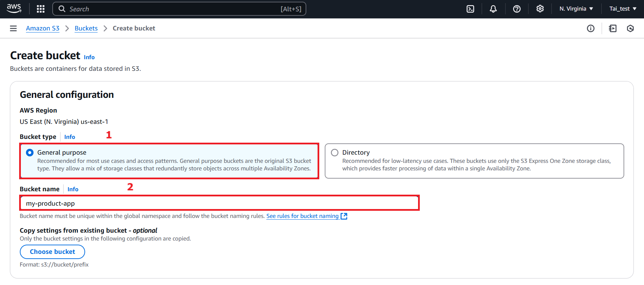Click the 'Format: s3://bucket/prefix' hint text

(54, 265)
